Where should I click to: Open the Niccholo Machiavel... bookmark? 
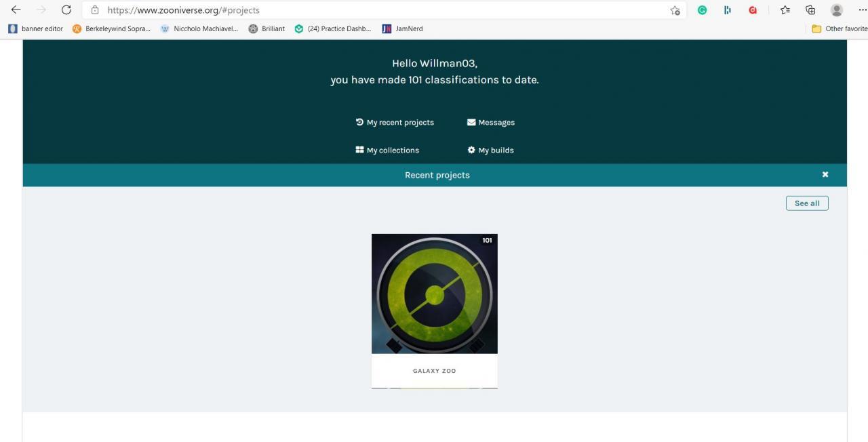pos(199,28)
